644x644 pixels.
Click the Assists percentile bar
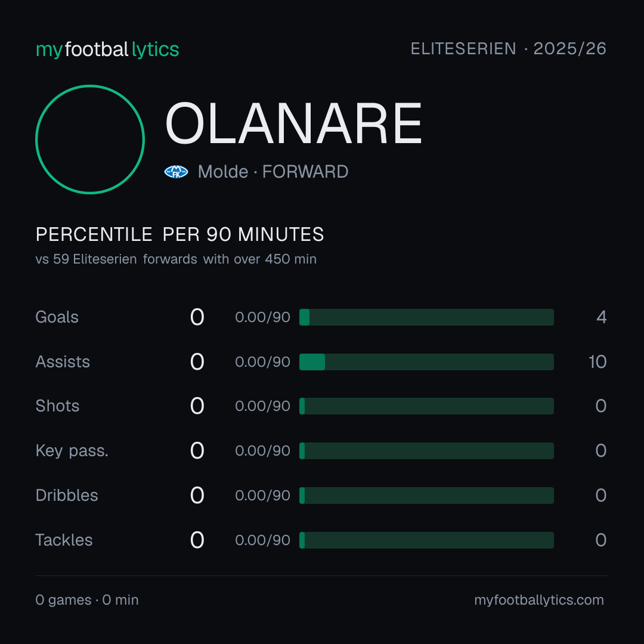[426, 362]
